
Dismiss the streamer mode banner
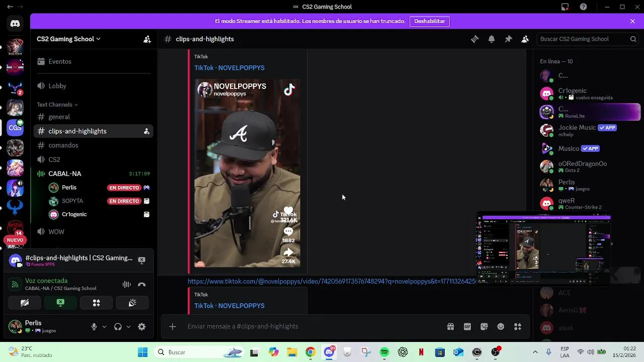tap(632, 21)
